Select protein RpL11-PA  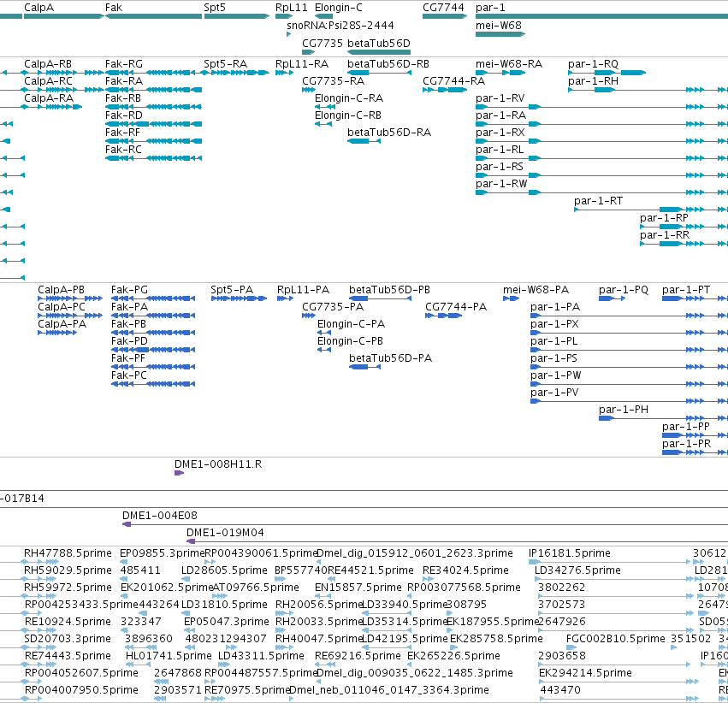pos(285,298)
